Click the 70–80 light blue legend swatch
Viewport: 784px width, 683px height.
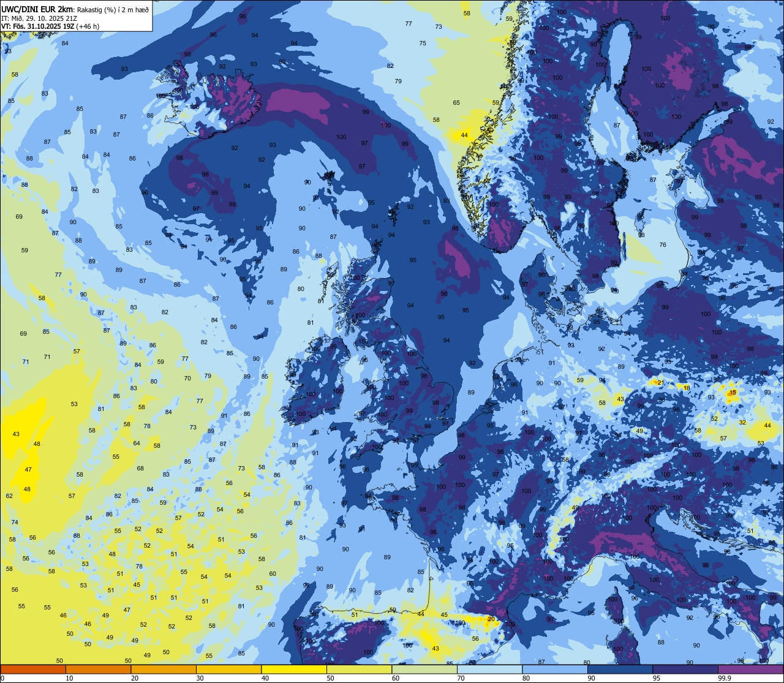coord(489,669)
